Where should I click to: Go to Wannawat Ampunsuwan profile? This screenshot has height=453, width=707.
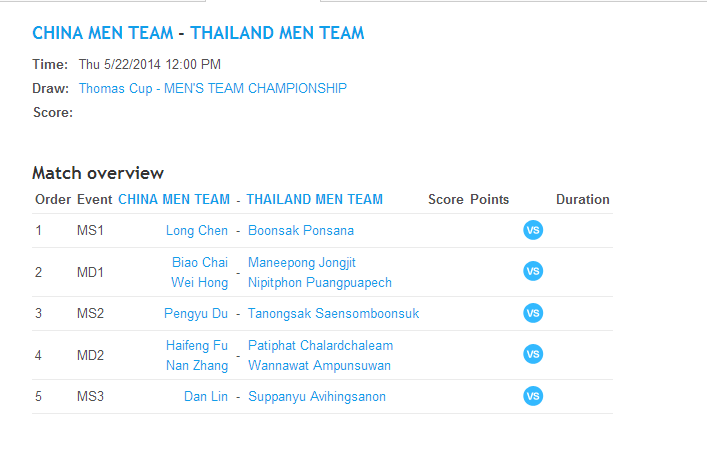click(319, 366)
